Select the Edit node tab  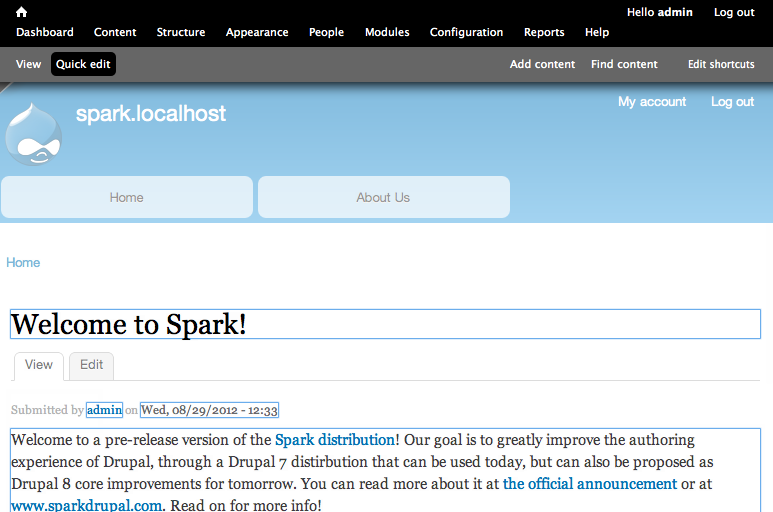point(91,365)
